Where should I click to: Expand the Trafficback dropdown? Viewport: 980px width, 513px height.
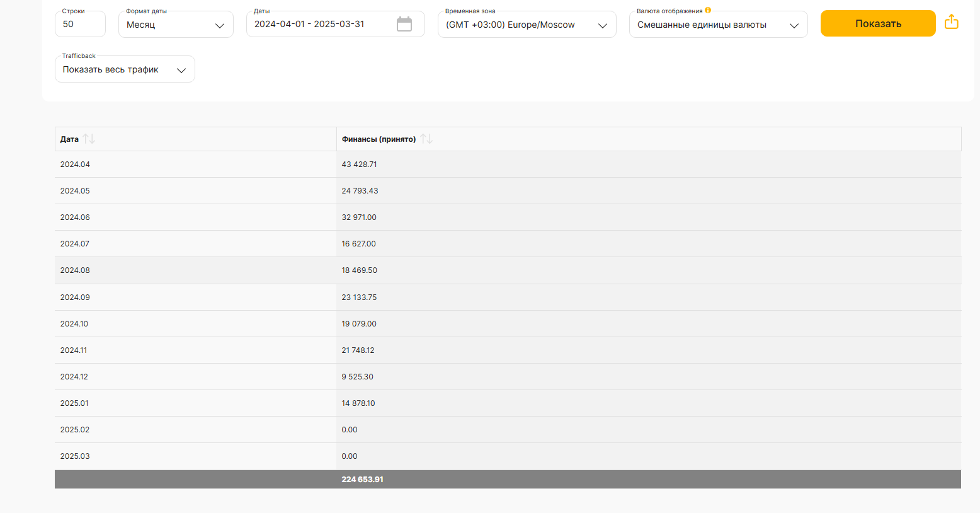(x=125, y=69)
